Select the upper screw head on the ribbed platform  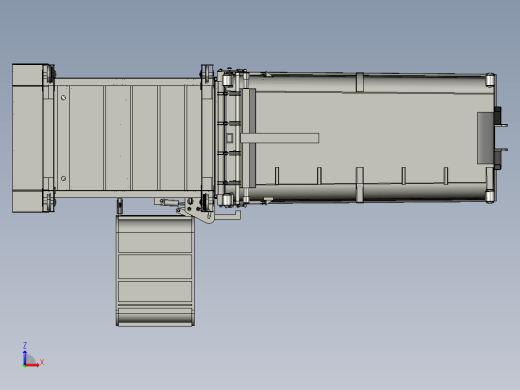pyautogui.click(x=63, y=97)
